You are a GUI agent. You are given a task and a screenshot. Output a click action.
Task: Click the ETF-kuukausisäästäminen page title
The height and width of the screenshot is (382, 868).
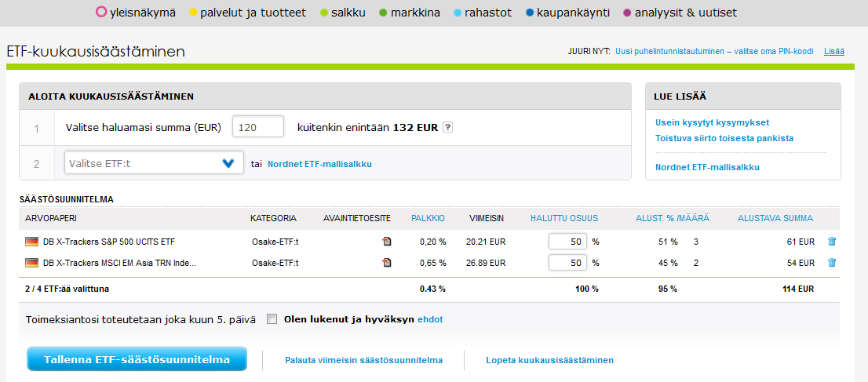point(96,52)
